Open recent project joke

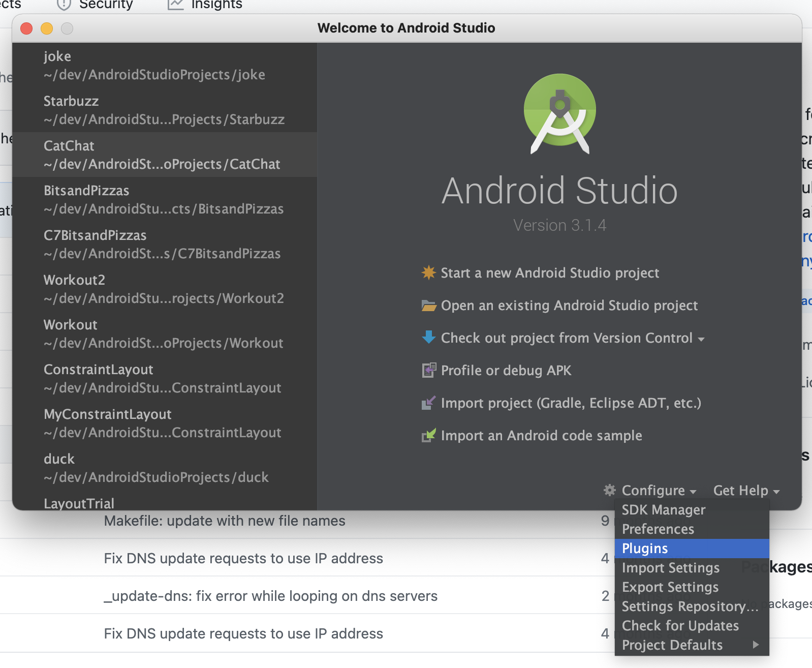pyautogui.click(x=165, y=66)
